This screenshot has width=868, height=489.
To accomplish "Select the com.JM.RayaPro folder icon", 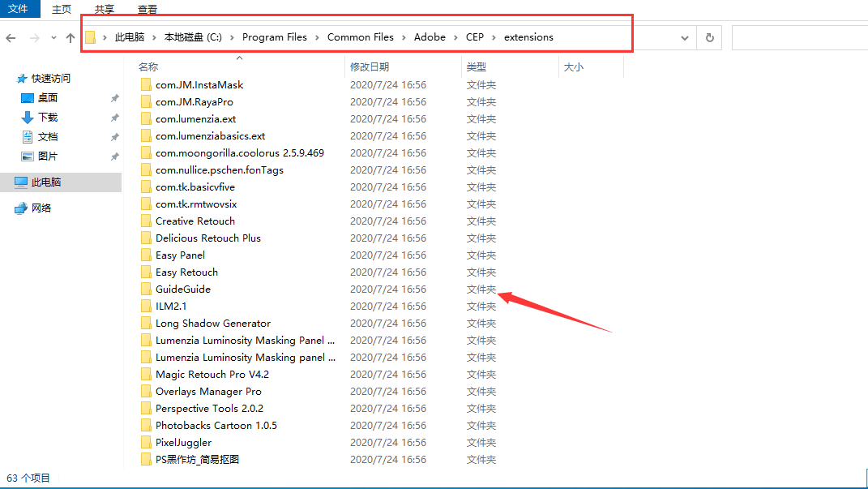I will [146, 102].
